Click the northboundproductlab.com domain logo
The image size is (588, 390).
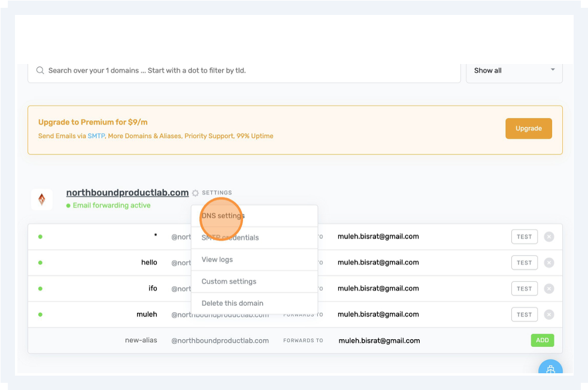(42, 199)
